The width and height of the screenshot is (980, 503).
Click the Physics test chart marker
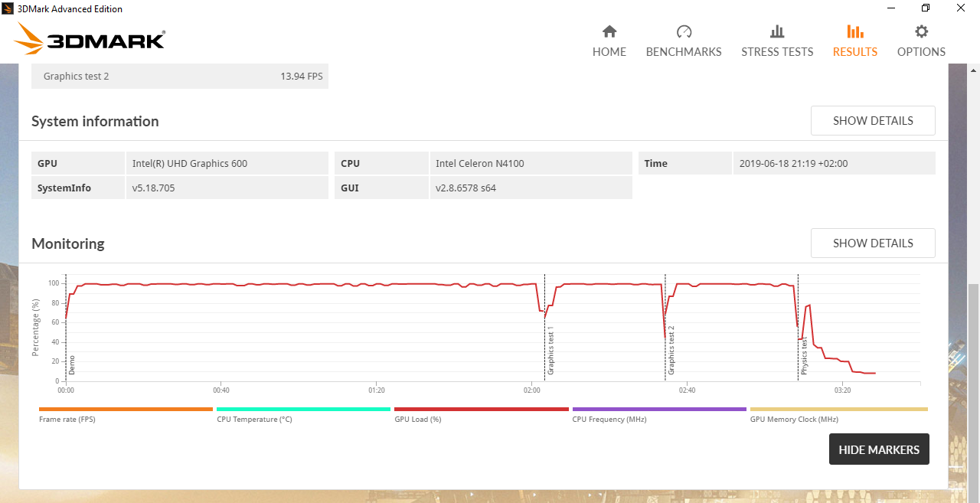point(804,354)
